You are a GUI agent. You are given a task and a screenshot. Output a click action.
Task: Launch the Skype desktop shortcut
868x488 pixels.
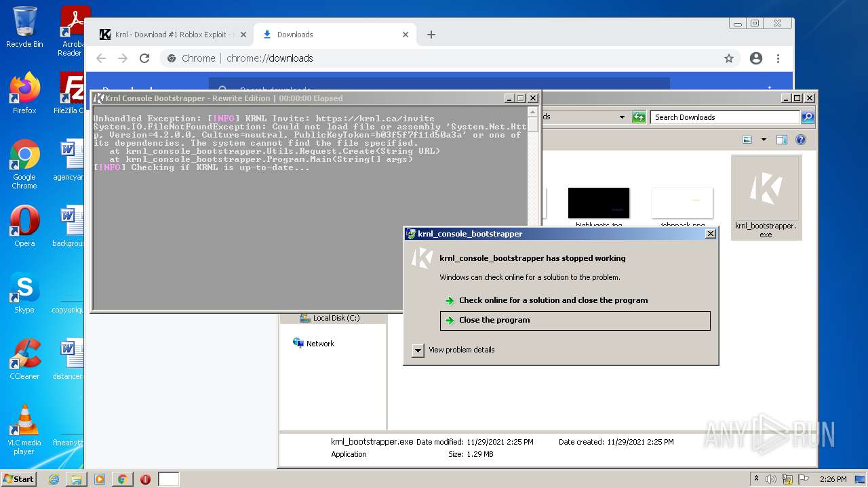pyautogui.click(x=24, y=292)
